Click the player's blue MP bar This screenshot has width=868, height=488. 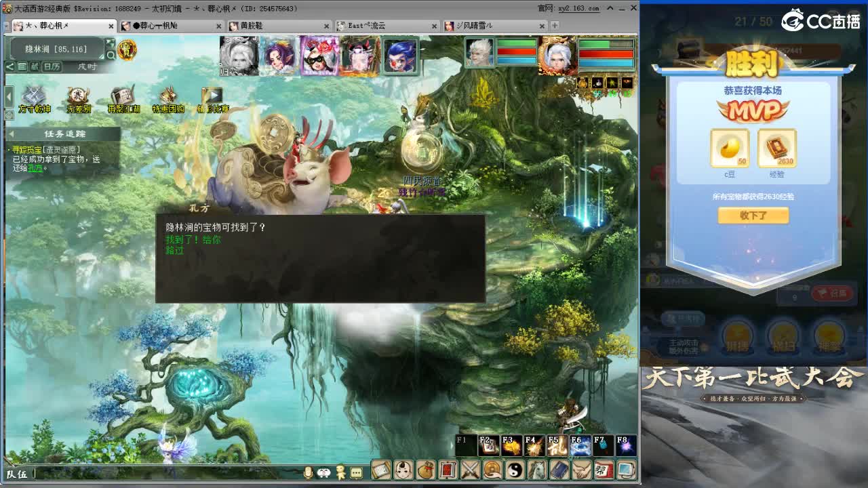[606, 63]
